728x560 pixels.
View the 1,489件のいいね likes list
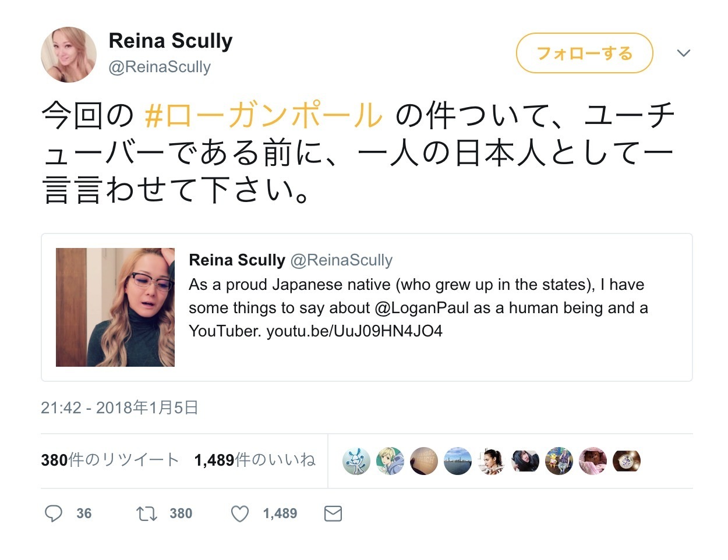click(255, 460)
